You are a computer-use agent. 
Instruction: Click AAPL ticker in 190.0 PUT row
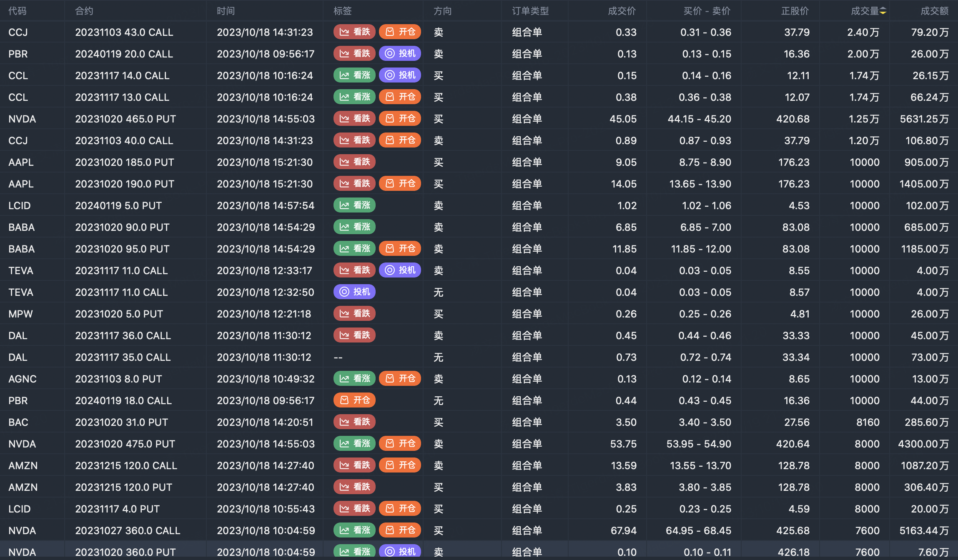point(21,184)
